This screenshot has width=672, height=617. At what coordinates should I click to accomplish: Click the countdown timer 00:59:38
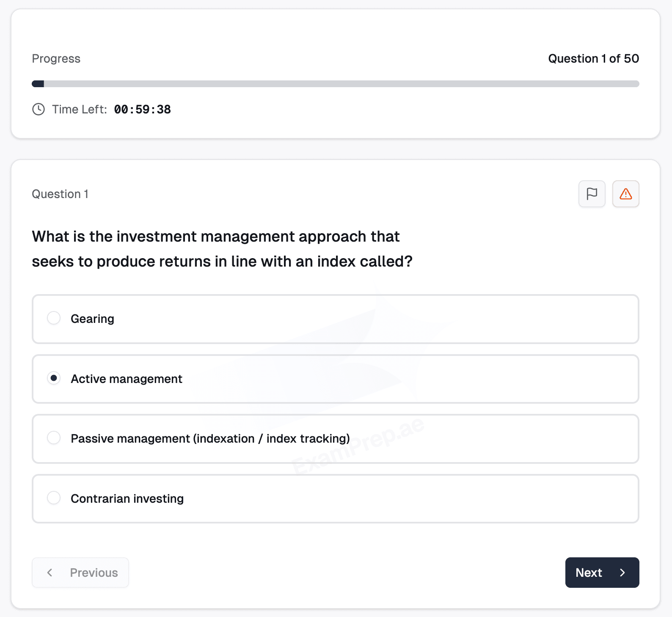pyautogui.click(x=143, y=110)
